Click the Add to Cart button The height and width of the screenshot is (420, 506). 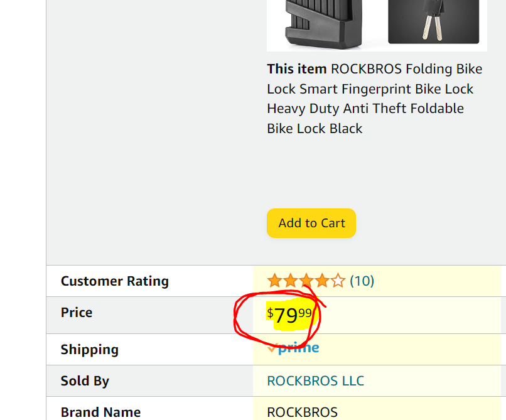click(x=311, y=223)
